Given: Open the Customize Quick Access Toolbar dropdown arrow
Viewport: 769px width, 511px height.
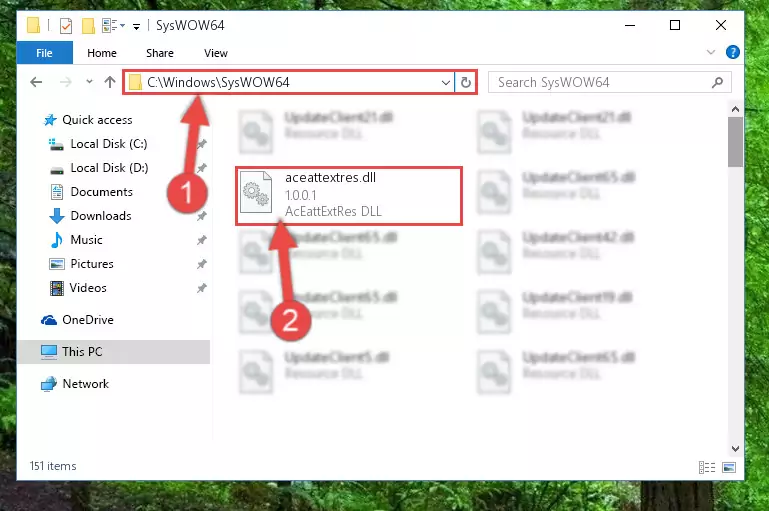Looking at the screenshot, I should click(x=136, y=26).
